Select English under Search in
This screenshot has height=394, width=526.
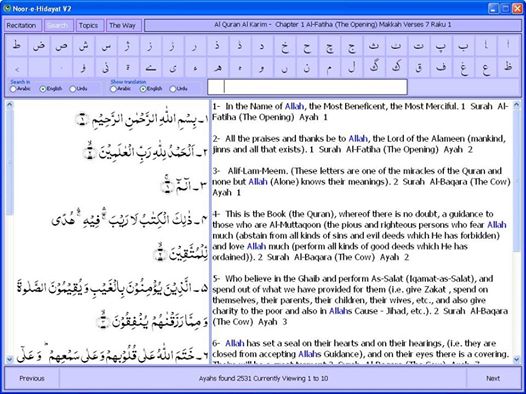point(51,89)
